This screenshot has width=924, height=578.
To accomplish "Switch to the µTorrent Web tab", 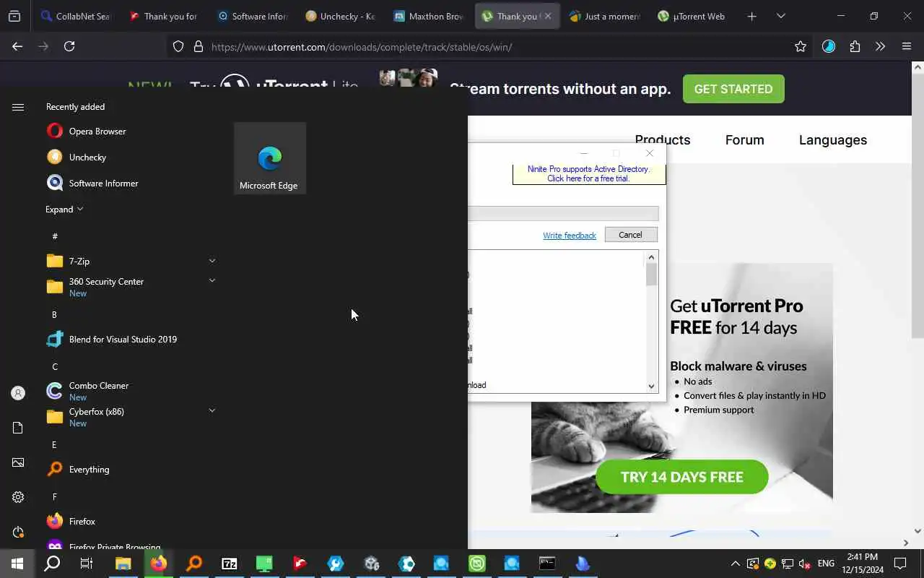I will pyautogui.click(x=692, y=16).
